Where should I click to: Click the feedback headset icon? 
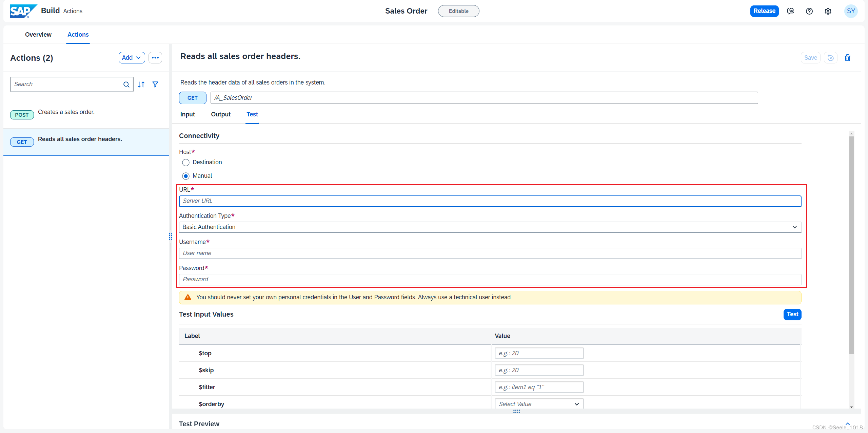pos(790,11)
